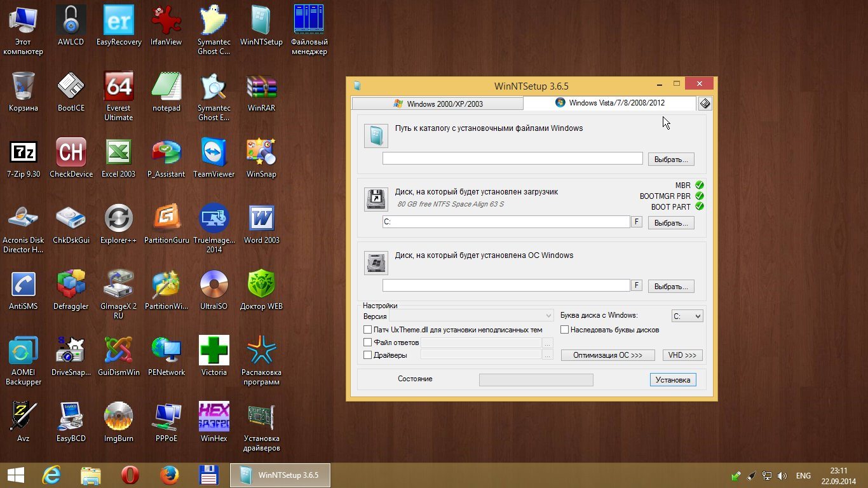The image size is (868, 488).
Task: Click the Этот компьютер desktop icon
Action: coord(24,30)
